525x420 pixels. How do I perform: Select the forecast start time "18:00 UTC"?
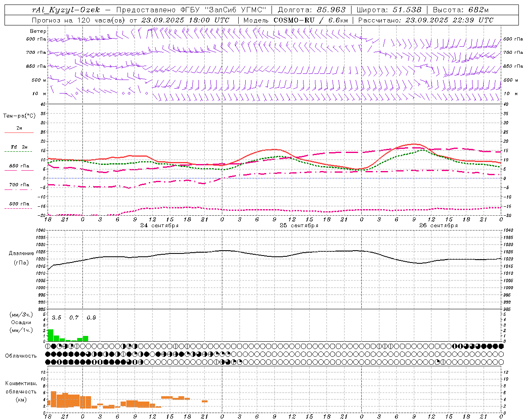point(209,20)
